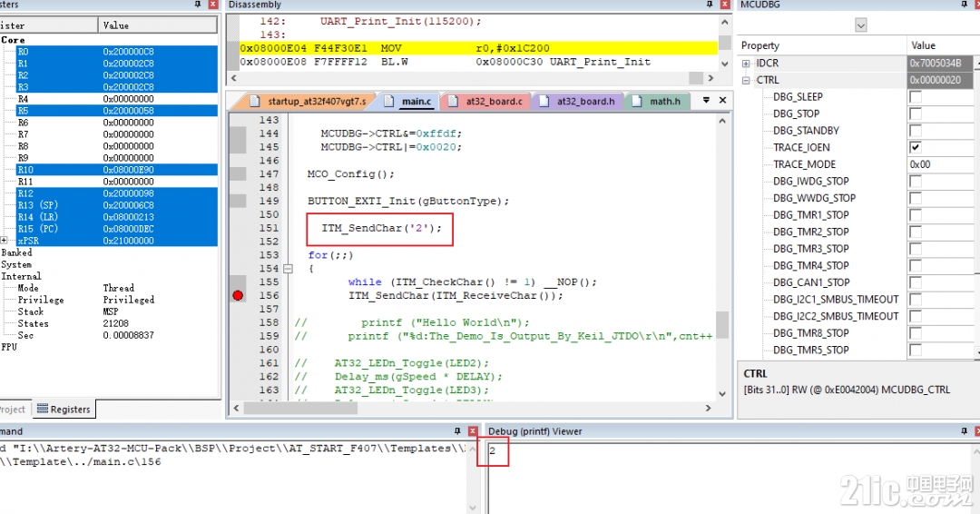The height and width of the screenshot is (514, 980).
Task: Click the breakpoint marker on line 156
Action: pyautogui.click(x=238, y=295)
